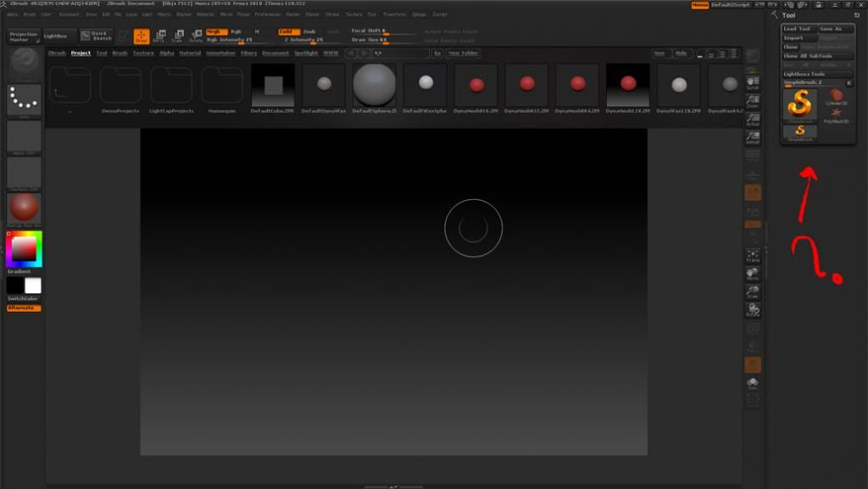Select the Draw mode button
Image resolution: width=868 pixels, height=489 pixels.
coord(142,36)
